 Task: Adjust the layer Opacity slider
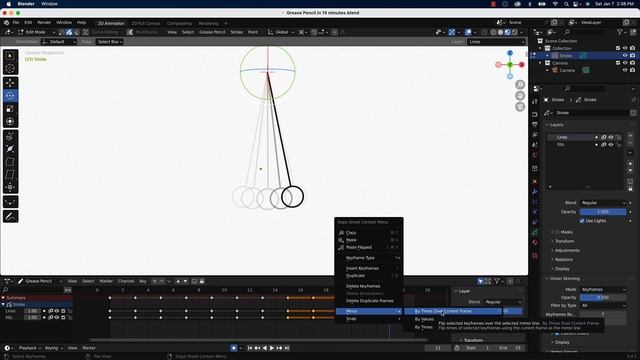pos(603,212)
